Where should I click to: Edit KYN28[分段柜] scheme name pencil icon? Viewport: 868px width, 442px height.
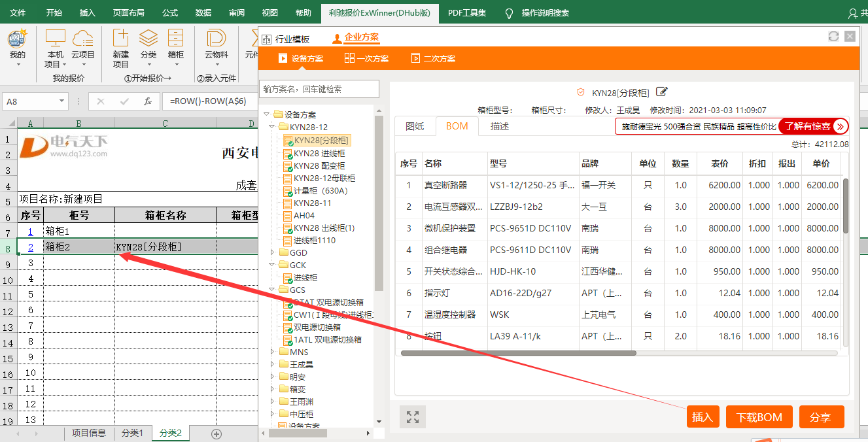(662, 92)
